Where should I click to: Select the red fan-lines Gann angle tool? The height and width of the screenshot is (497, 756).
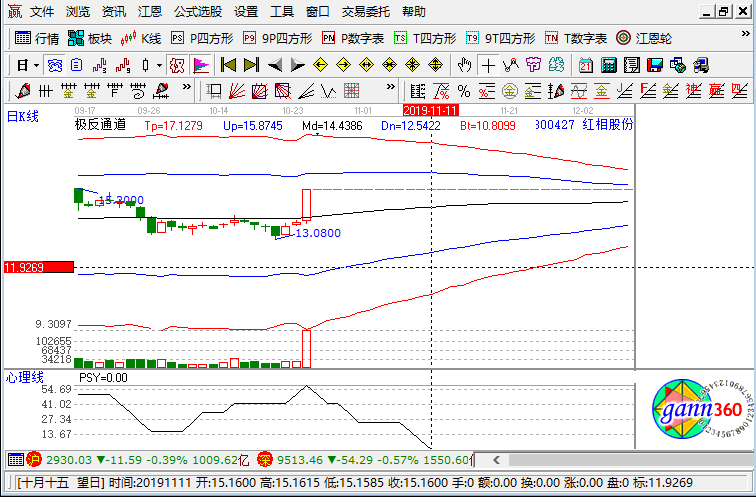click(x=236, y=91)
